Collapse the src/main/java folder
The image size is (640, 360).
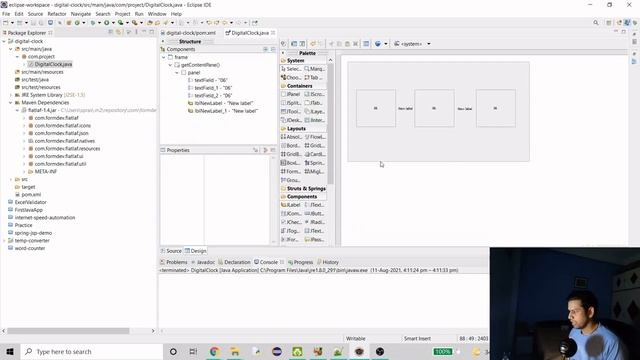pyautogui.click(x=11, y=49)
